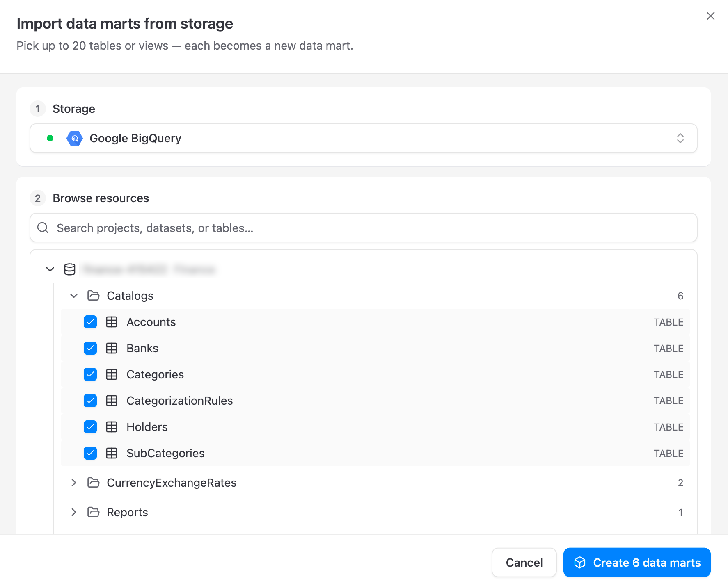The width and height of the screenshot is (728, 588).
Task: Open the Google BigQuery storage dropdown
Action: 363,138
